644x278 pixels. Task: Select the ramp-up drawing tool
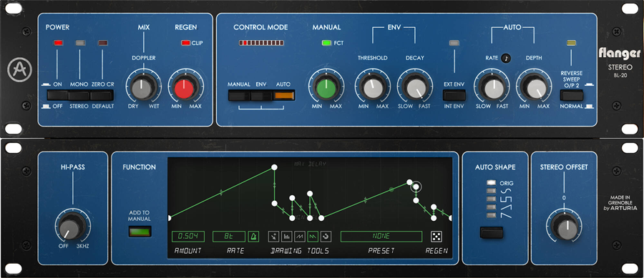coord(300,237)
